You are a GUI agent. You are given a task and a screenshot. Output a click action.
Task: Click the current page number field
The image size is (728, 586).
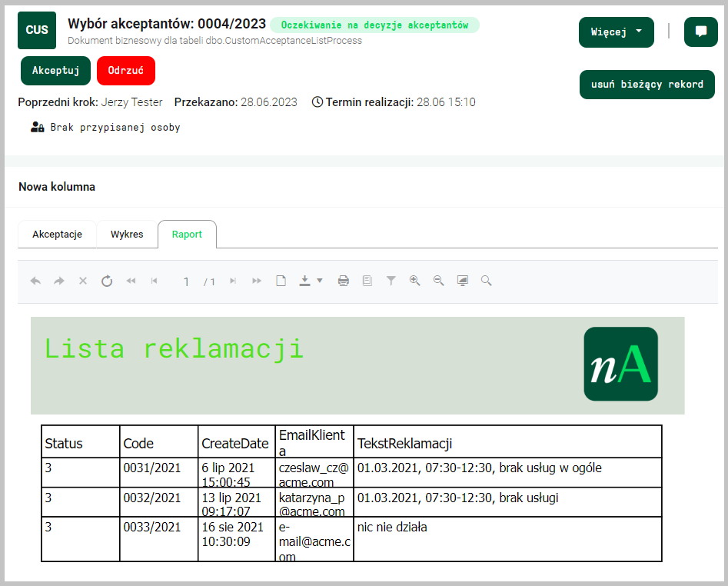point(186,282)
